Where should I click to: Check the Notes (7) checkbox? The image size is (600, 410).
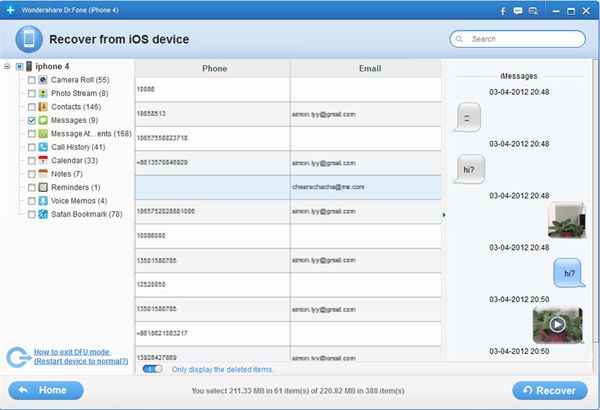click(x=31, y=174)
